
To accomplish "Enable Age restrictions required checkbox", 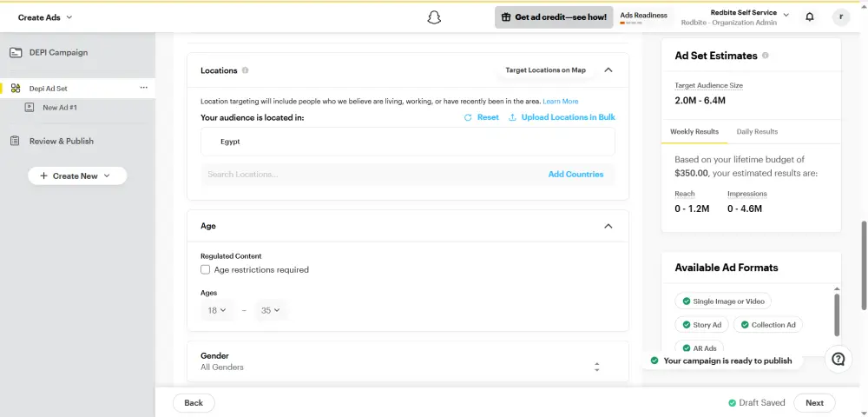I will [206, 270].
